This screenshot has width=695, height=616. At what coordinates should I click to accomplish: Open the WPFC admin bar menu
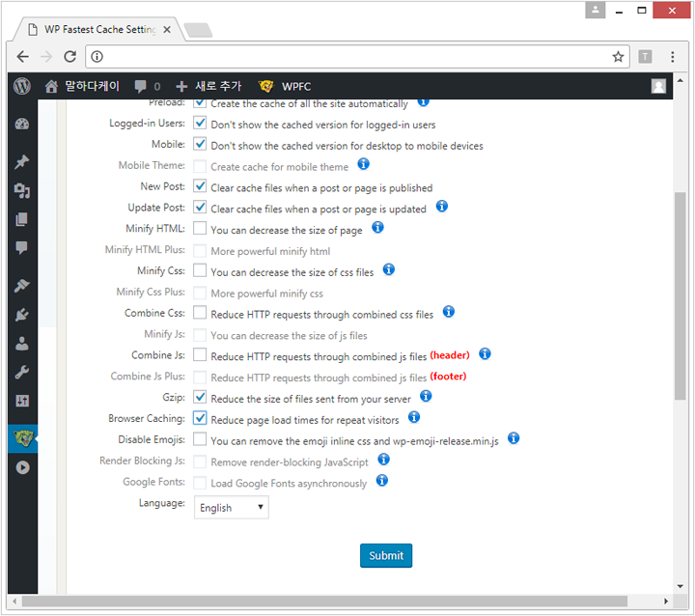285,86
